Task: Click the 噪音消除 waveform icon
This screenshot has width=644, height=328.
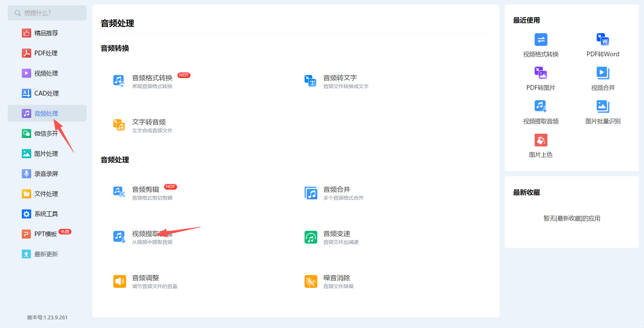Action: (311, 281)
